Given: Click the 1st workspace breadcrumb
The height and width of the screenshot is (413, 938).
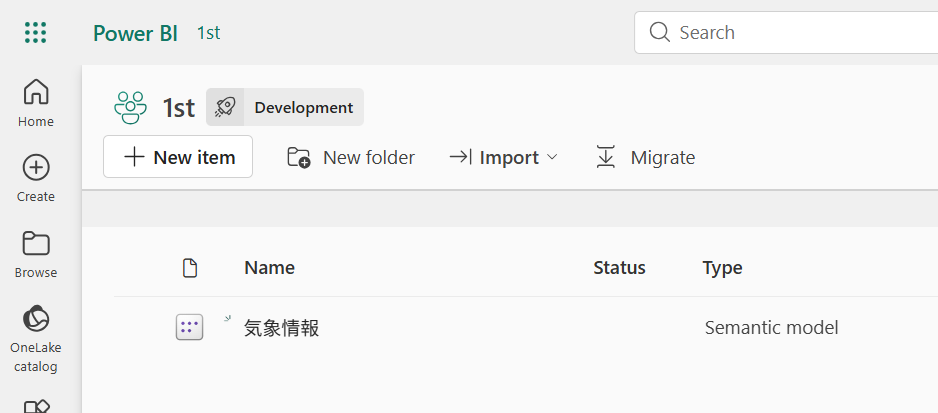Looking at the screenshot, I should tap(209, 33).
